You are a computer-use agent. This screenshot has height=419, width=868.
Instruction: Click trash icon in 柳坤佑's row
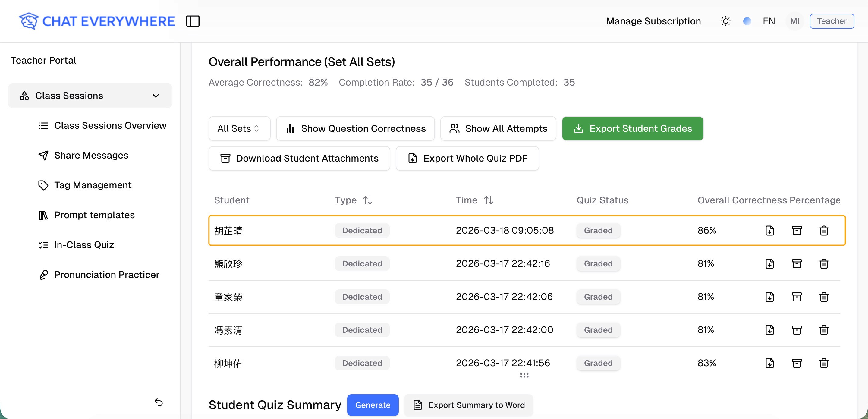823,363
